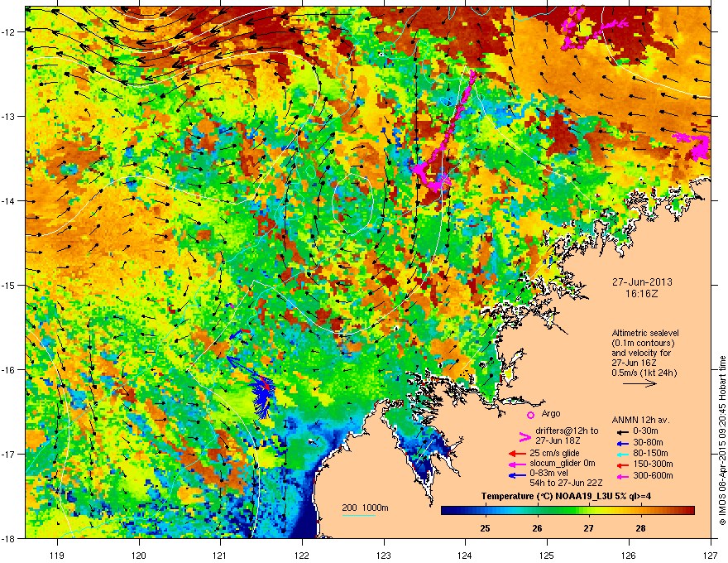Screen dimensions: 728x563
Task: Click the '-18' latitude axis label
Action: tap(8, 538)
